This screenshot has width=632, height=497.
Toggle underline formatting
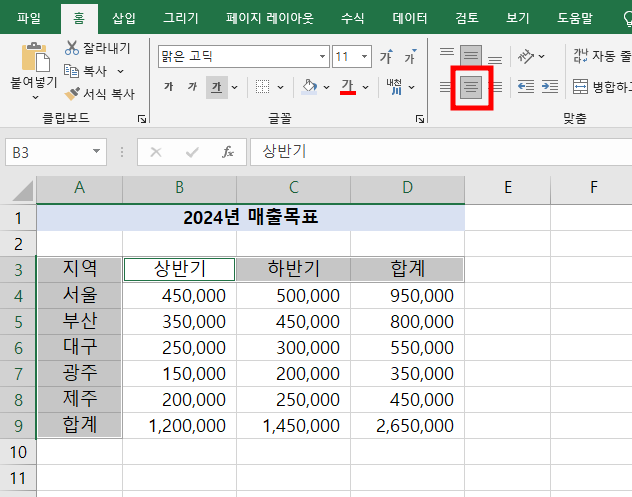click(216, 87)
